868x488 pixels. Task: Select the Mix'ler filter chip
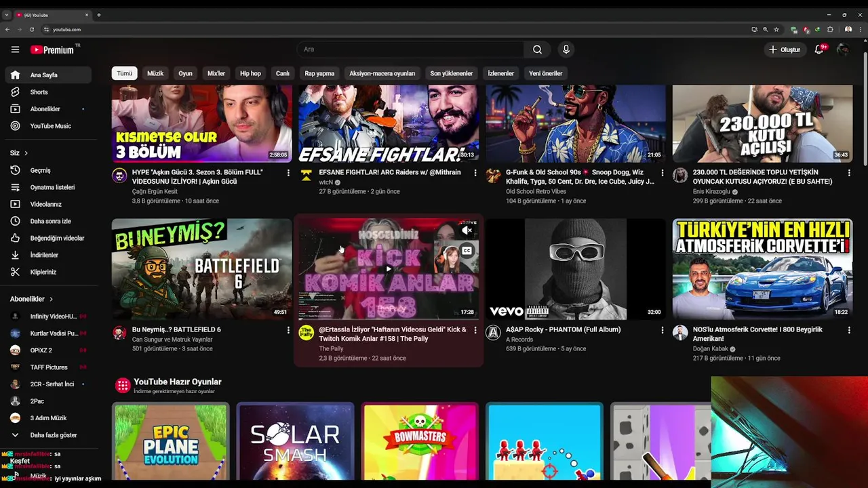coord(216,73)
